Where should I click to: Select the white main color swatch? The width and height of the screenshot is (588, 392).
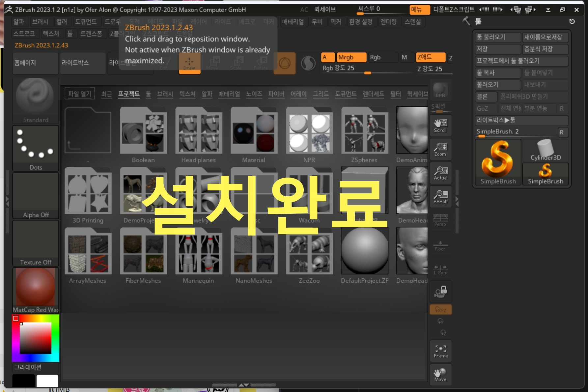point(47,381)
